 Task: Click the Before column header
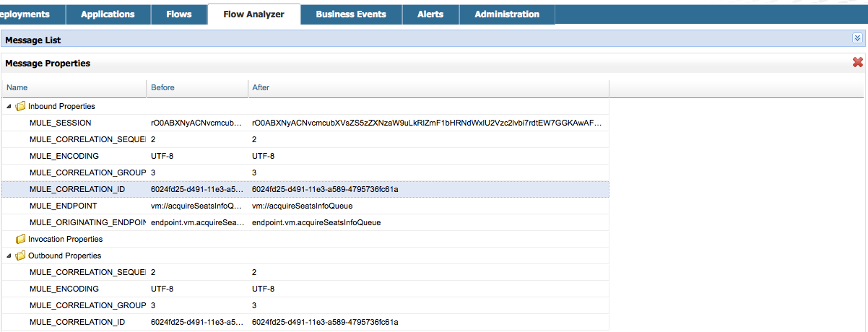click(x=162, y=87)
